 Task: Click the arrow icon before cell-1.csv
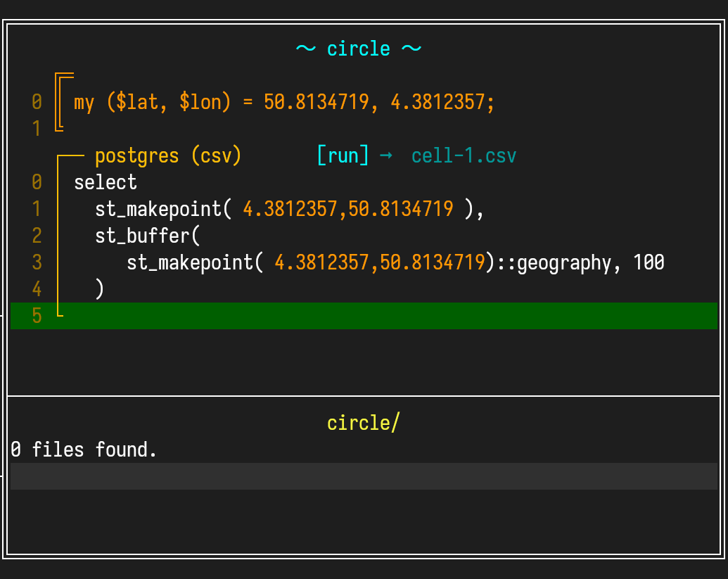pyautogui.click(x=385, y=155)
